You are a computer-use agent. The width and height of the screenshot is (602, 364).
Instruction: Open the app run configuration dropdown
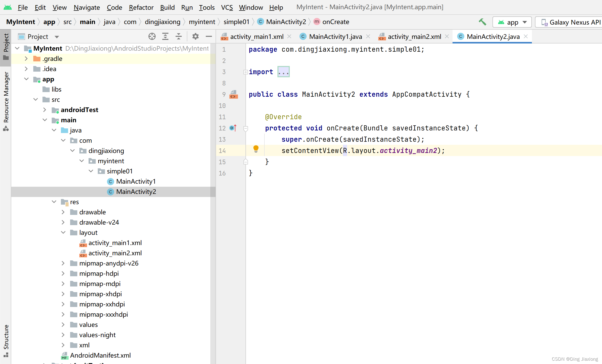coord(512,22)
